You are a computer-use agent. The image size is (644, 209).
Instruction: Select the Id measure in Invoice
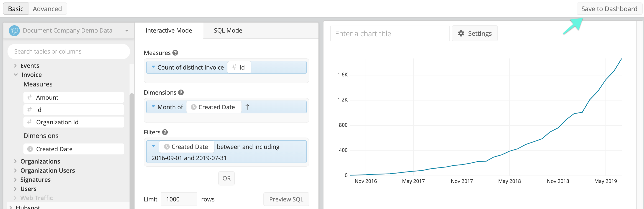(74, 110)
